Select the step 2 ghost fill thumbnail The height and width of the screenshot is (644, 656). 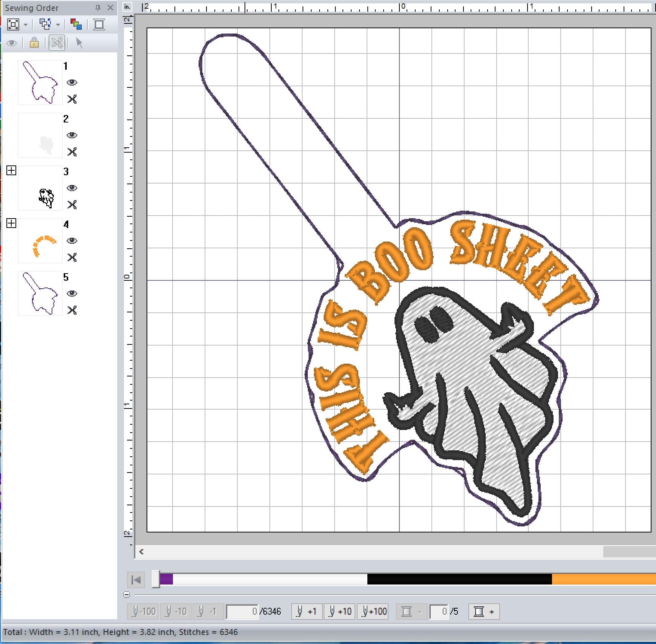tap(40, 135)
